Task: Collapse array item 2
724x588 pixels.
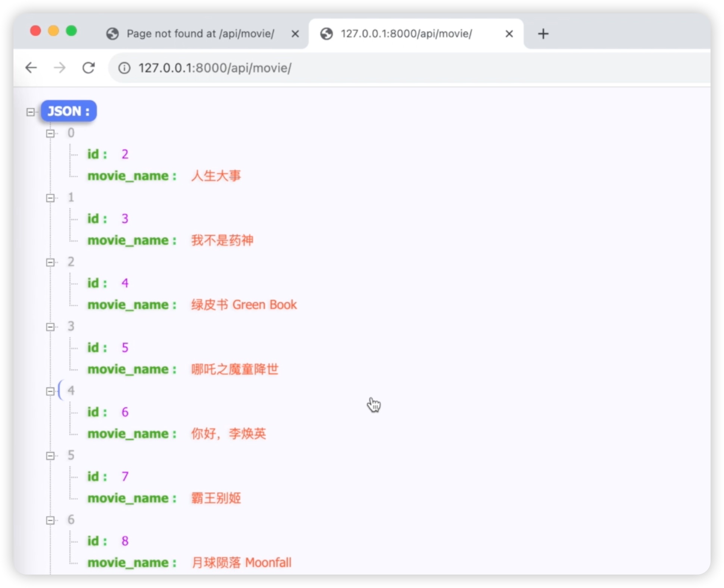Action: click(50, 263)
